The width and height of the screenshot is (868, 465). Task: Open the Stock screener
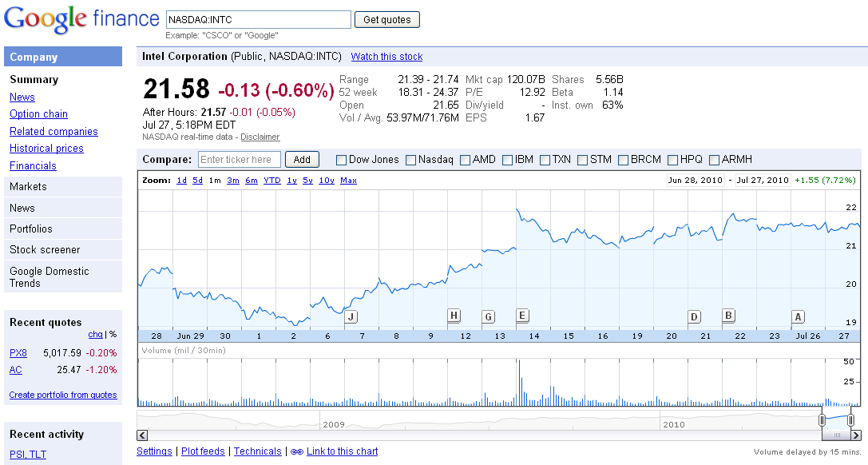[62, 250]
